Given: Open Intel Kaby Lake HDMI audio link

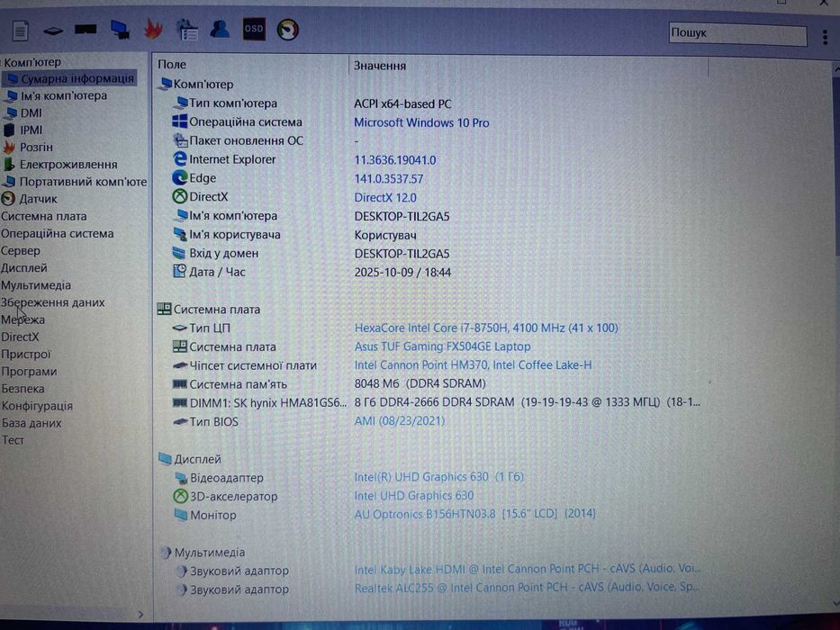Looking at the screenshot, I should click(x=528, y=569).
